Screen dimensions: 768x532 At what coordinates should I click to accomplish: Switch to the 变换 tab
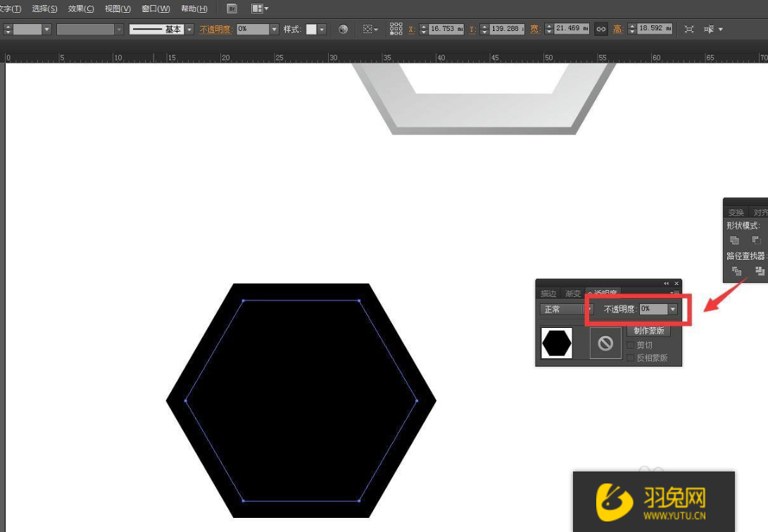[x=736, y=213]
